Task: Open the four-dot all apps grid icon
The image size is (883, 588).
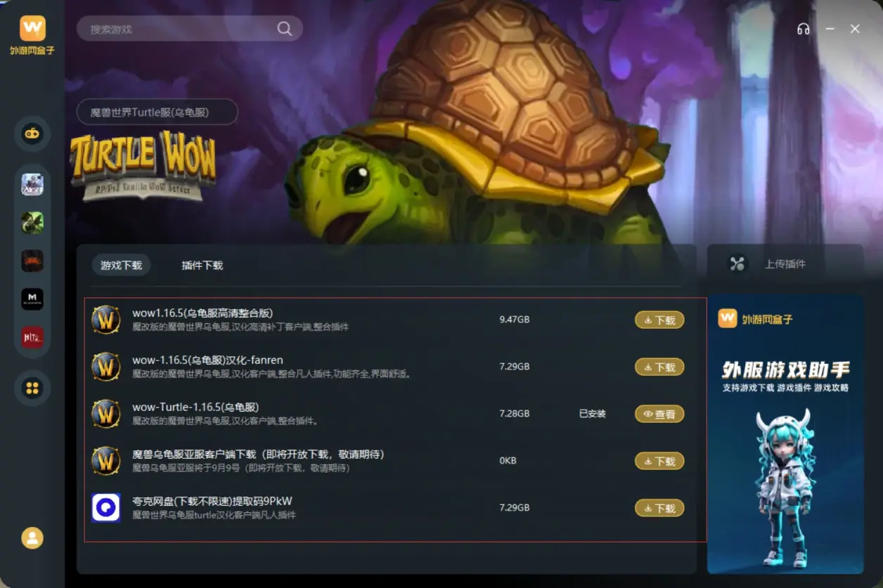Action: pos(32,388)
